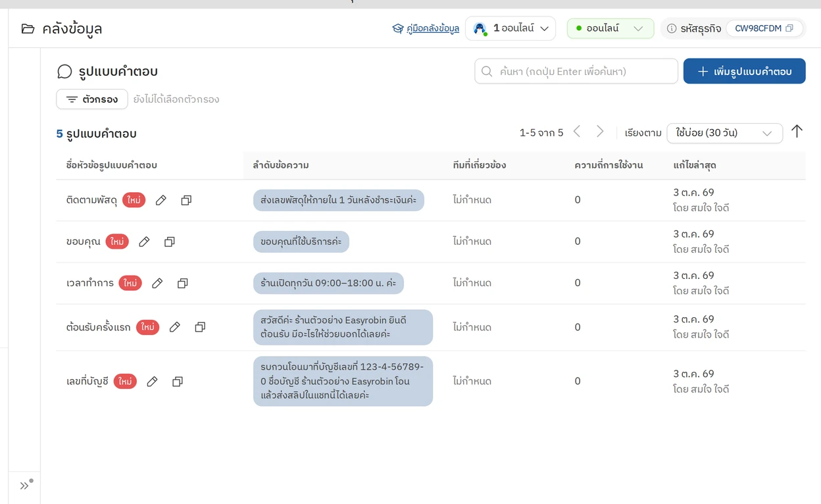The height and width of the screenshot is (504, 821).
Task: Select the เวลาทำการ template name
Action: 90,283
